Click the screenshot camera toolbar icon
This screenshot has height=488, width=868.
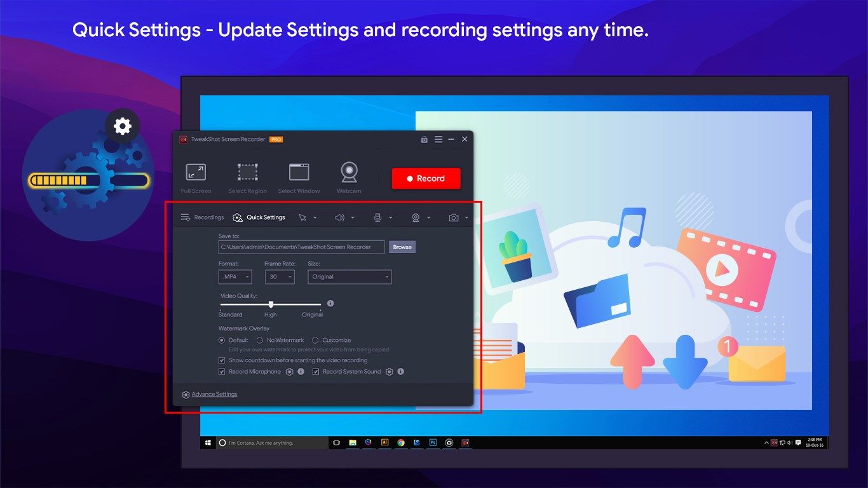454,217
